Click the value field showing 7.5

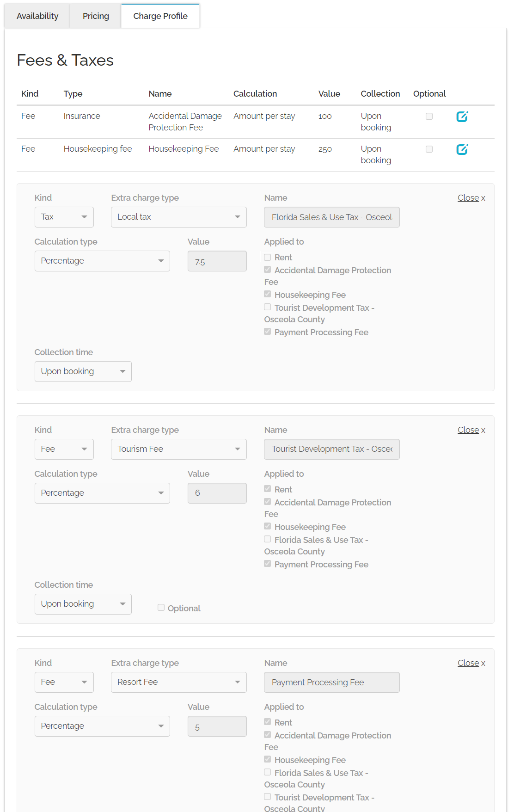coord(217,261)
